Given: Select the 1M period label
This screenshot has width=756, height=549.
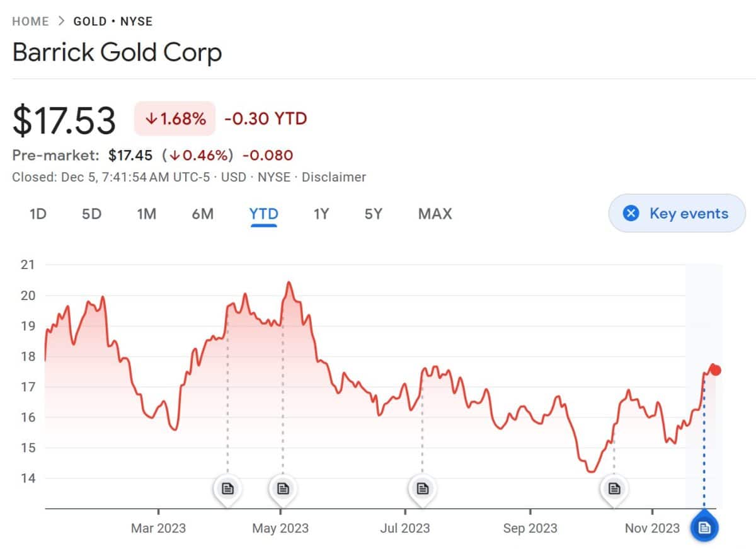Looking at the screenshot, I should click(x=146, y=214).
